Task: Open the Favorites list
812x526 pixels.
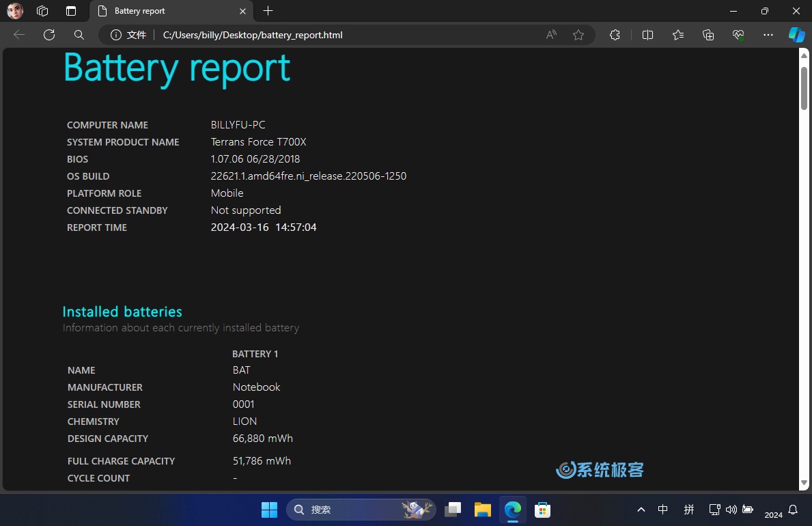Action: click(678, 35)
